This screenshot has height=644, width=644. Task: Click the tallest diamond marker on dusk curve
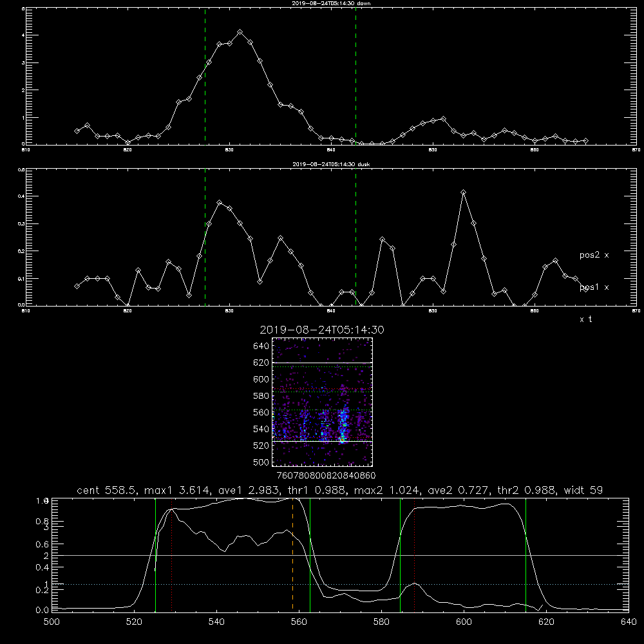[463, 192]
